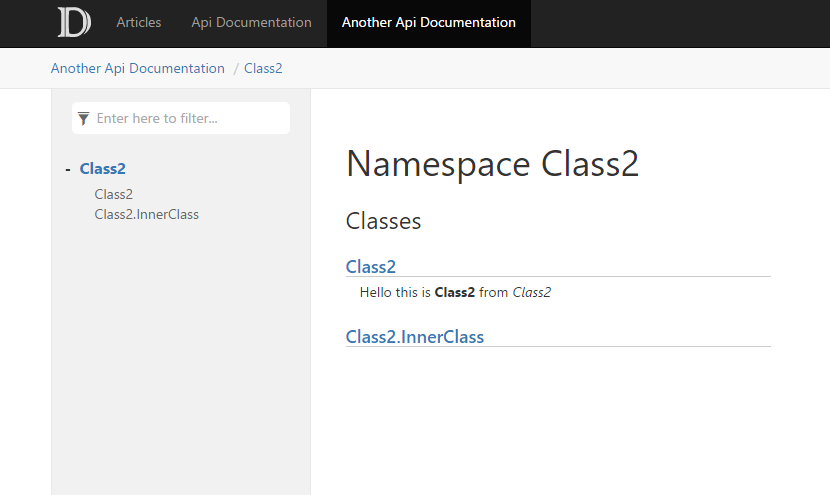Click the word 'Hello' in class description
The height and width of the screenshot is (495, 830).
(377, 293)
